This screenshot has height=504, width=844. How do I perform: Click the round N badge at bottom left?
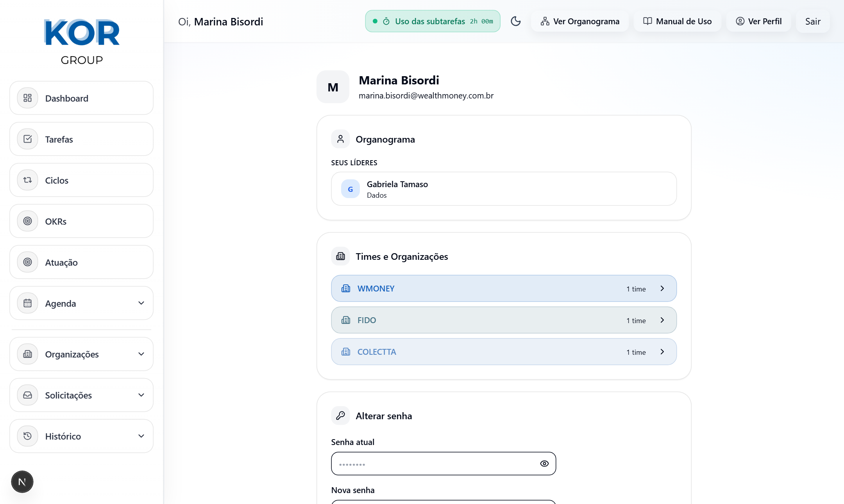pos(22,482)
